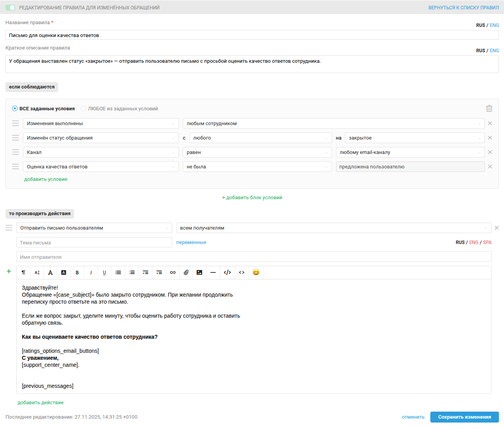Toggle the rule enabled switch
The image size is (504, 428).
click(x=11, y=8)
